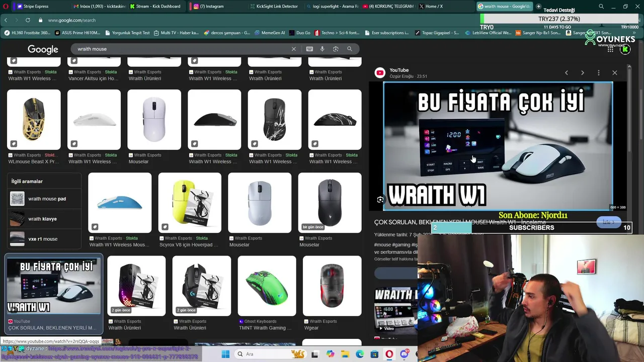Start voice search with microphone icon

point(323,49)
